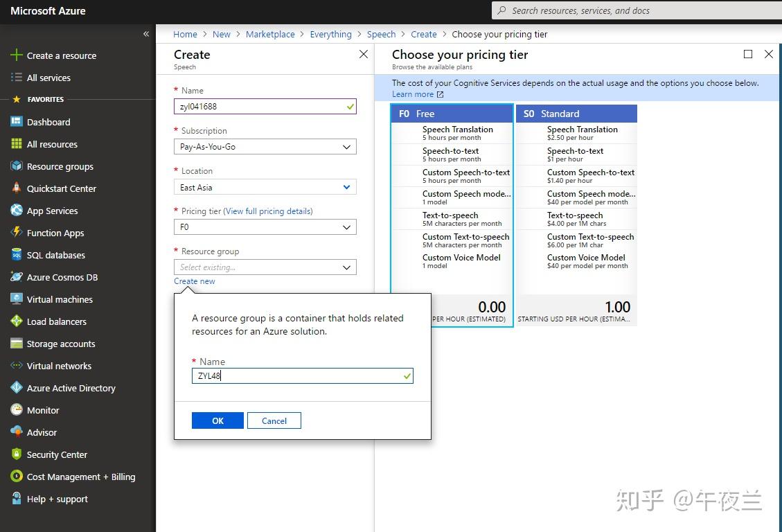Close the Create Speech blade
This screenshot has width=782, height=532.
(x=364, y=54)
